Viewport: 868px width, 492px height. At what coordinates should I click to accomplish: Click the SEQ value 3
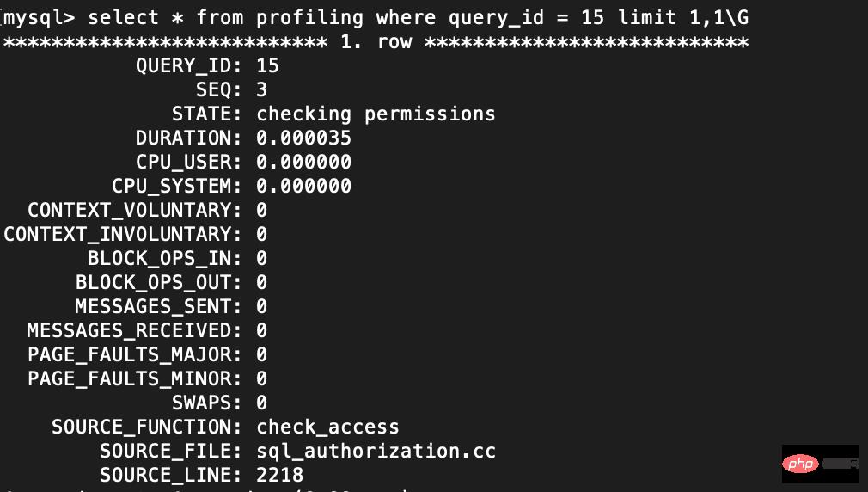coord(261,89)
